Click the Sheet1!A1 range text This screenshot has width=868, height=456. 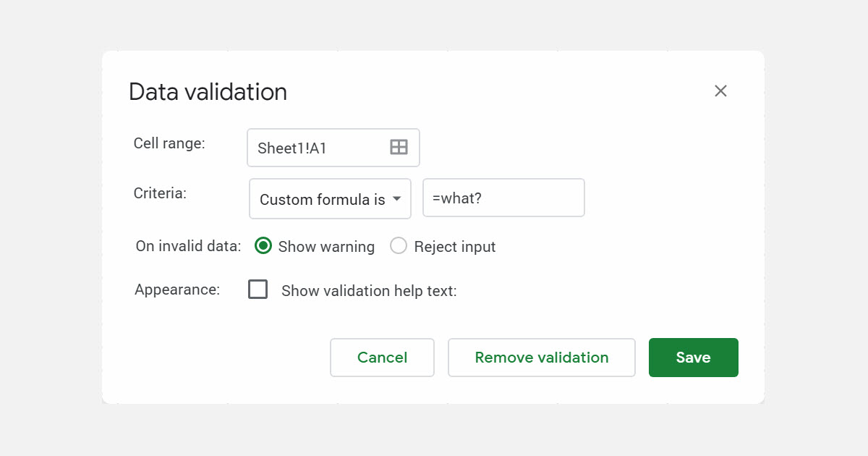290,148
